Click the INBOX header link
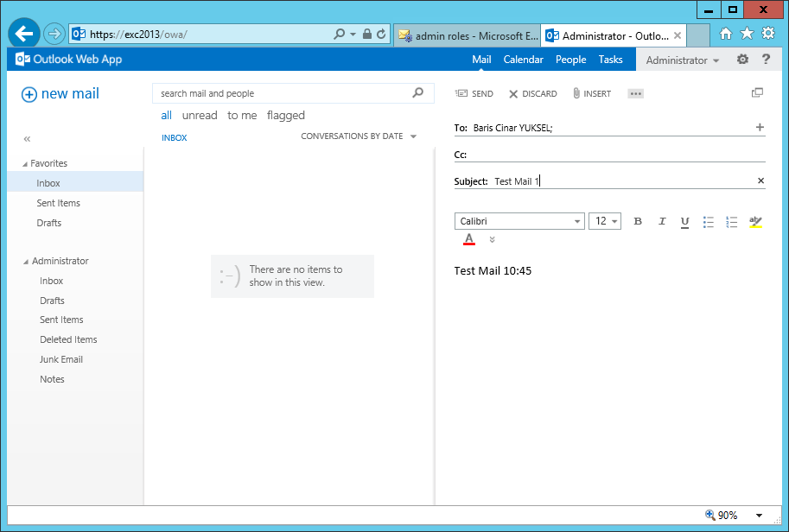This screenshot has height=532, width=789. click(x=174, y=138)
